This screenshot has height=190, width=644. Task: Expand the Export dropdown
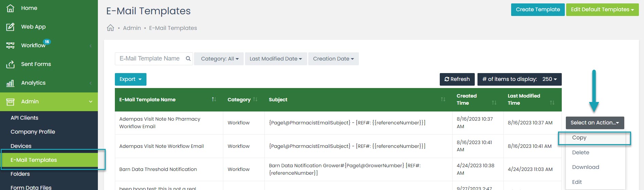click(130, 79)
